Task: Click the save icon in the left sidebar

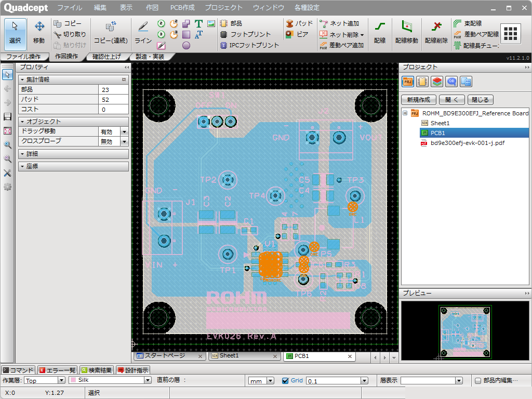Action: tap(7, 117)
